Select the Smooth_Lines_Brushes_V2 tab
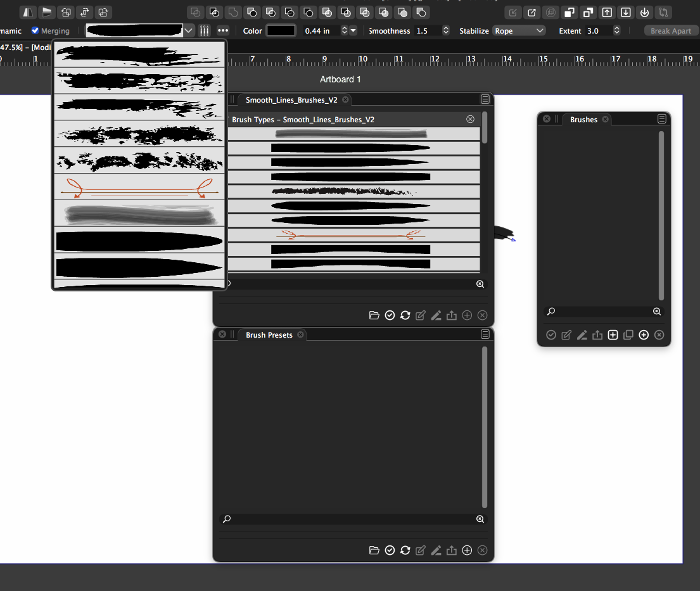The width and height of the screenshot is (700, 591). [291, 100]
